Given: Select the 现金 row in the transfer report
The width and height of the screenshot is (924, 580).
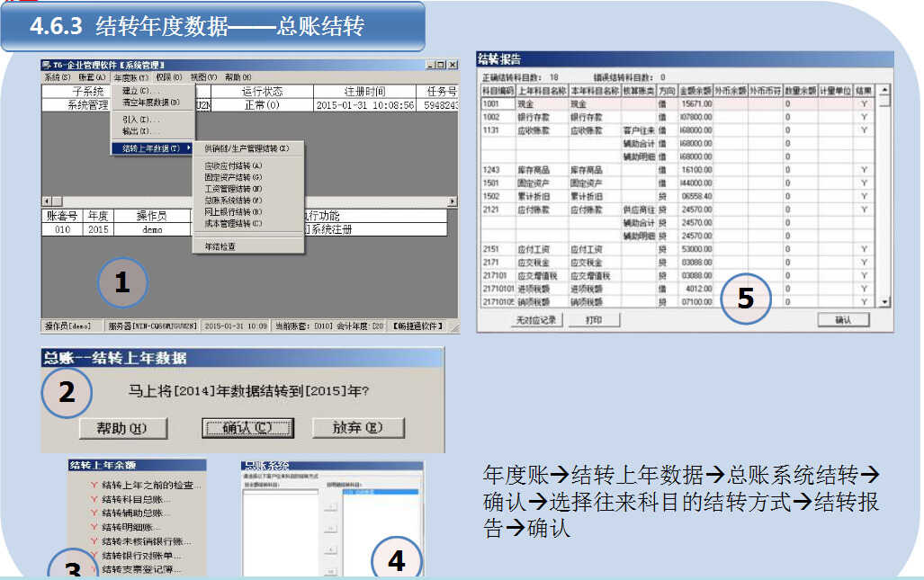Looking at the screenshot, I should tap(540, 103).
